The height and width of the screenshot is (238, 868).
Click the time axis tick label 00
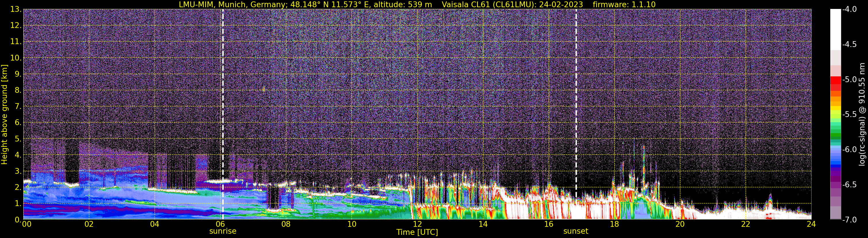tap(26, 224)
